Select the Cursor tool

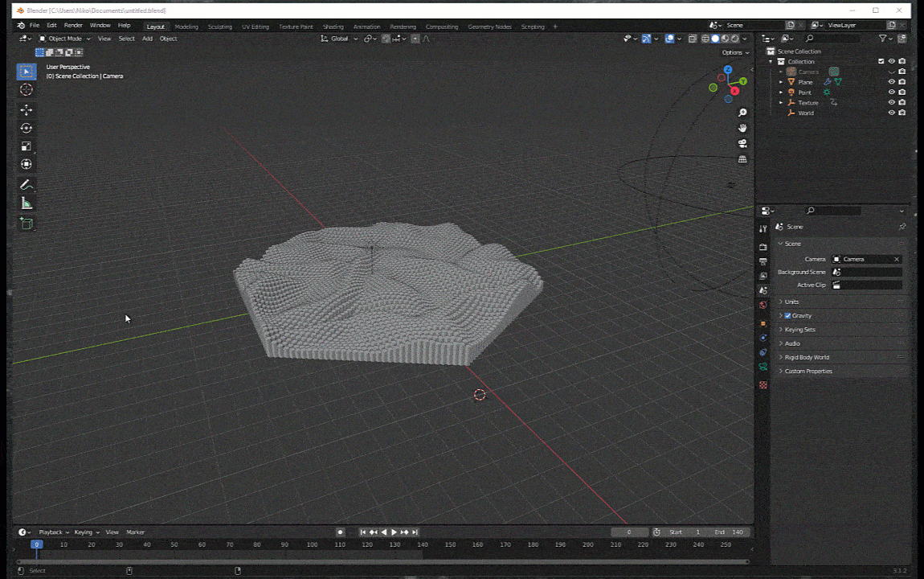pyautogui.click(x=26, y=89)
